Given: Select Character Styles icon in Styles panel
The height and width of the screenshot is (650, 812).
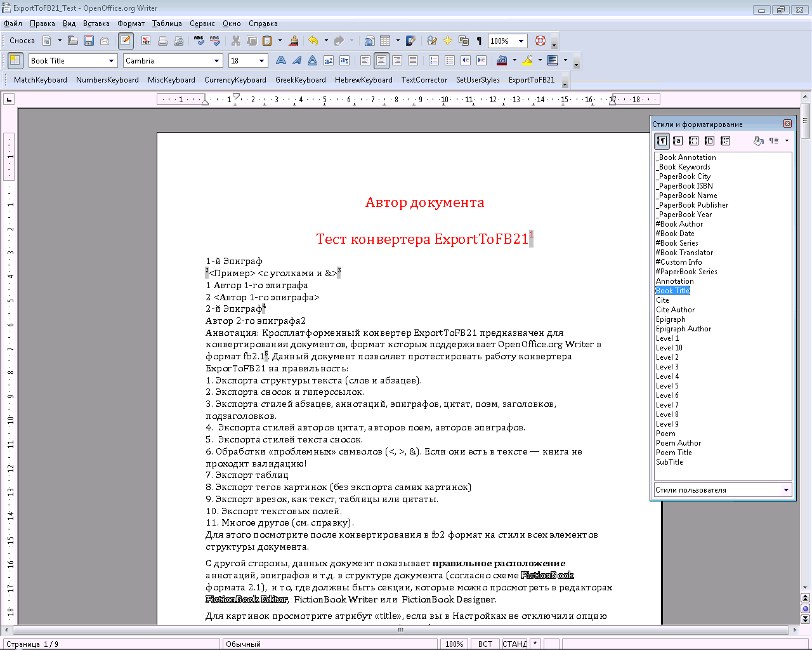Looking at the screenshot, I should coord(678,140).
